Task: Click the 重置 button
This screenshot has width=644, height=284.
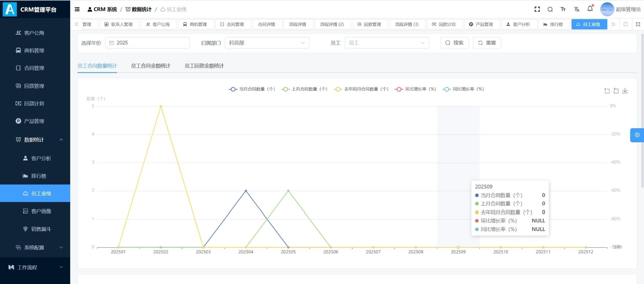Action: point(487,43)
